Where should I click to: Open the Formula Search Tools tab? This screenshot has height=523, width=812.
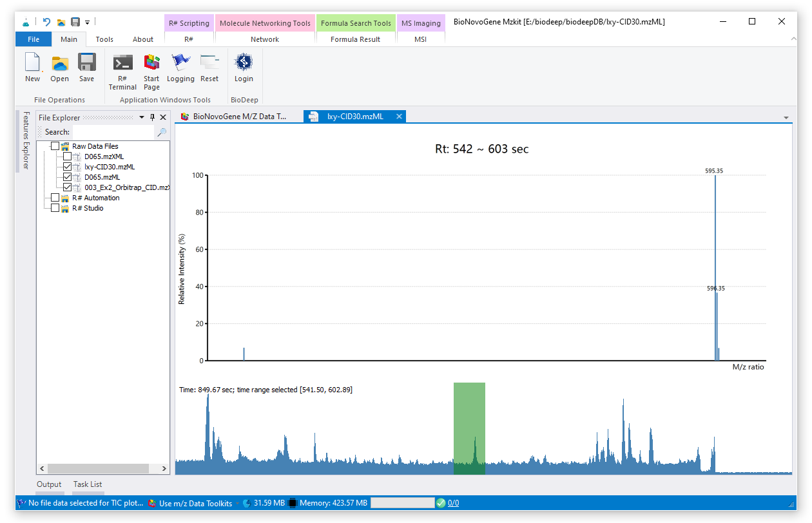click(356, 23)
